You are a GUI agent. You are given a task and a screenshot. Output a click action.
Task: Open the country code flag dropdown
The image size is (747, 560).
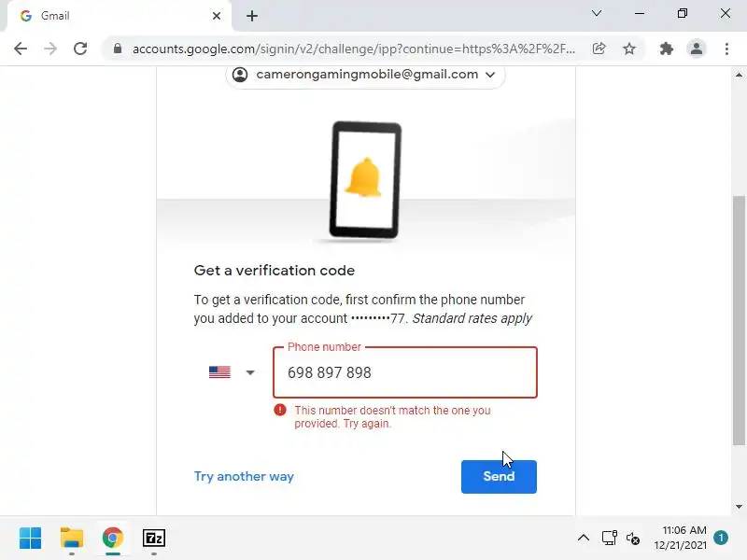[x=232, y=371]
